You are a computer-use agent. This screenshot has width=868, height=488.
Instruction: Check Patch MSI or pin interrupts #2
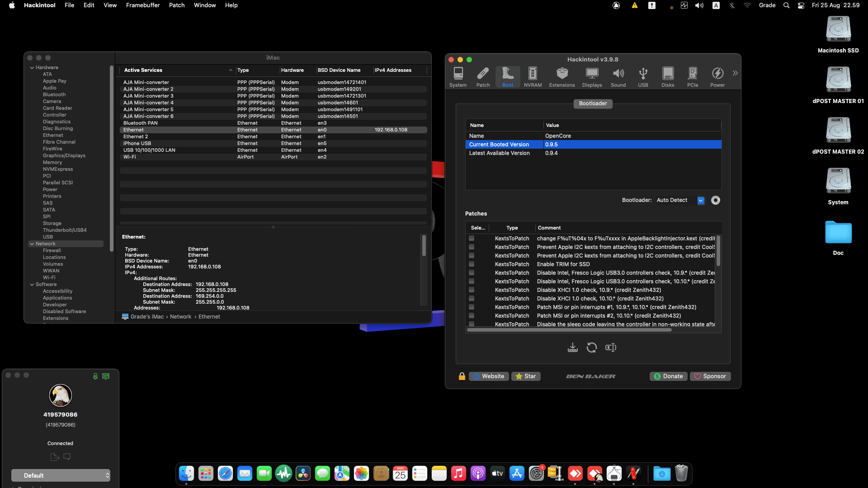(472, 315)
